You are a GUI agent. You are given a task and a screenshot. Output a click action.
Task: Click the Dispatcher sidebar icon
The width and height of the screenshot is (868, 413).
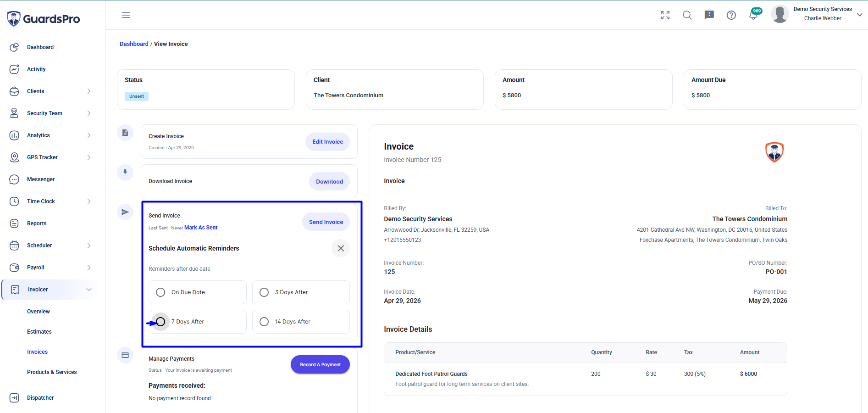click(14, 398)
